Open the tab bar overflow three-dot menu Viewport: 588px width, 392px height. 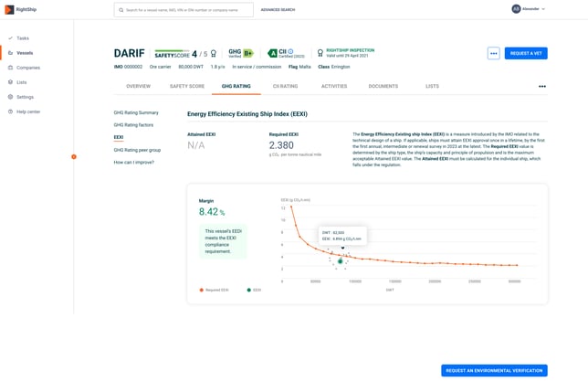pyautogui.click(x=542, y=86)
